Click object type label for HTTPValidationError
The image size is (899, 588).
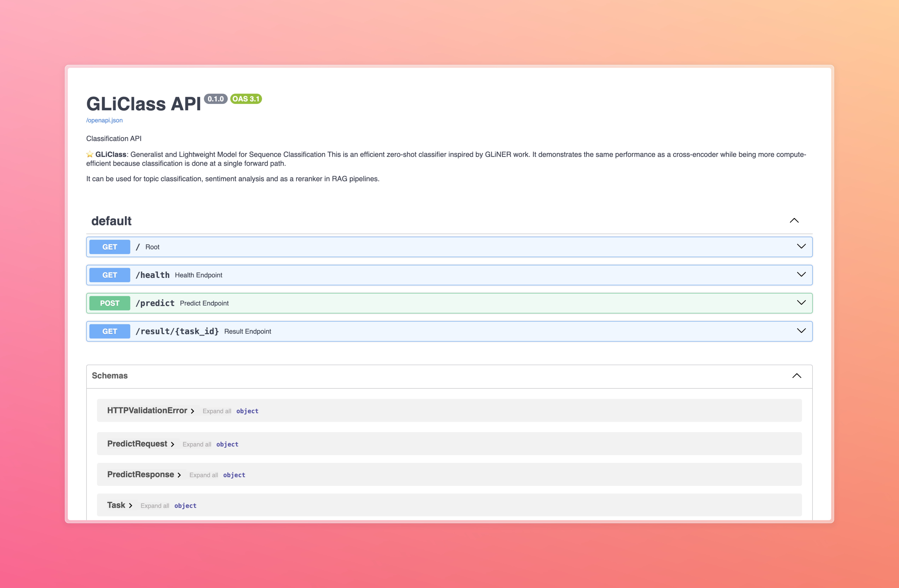tap(247, 411)
